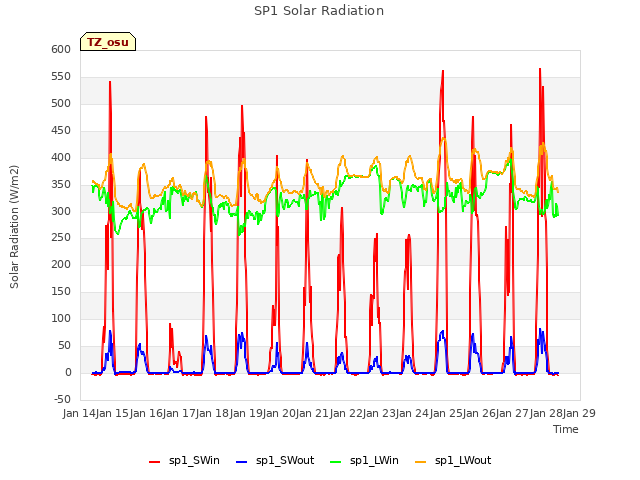Click the Jan 15 x-axis tick label
Screen dimensions: 640x480
click(112, 413)
